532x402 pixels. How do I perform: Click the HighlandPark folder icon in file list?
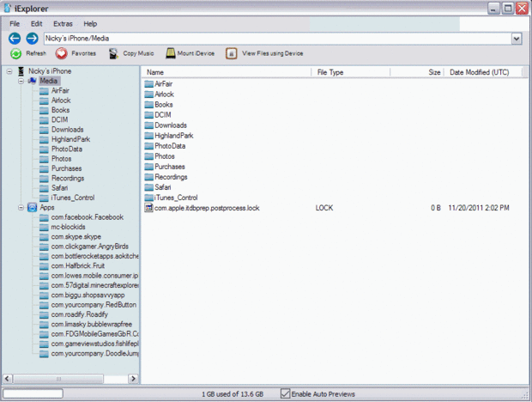coord(149,136)
